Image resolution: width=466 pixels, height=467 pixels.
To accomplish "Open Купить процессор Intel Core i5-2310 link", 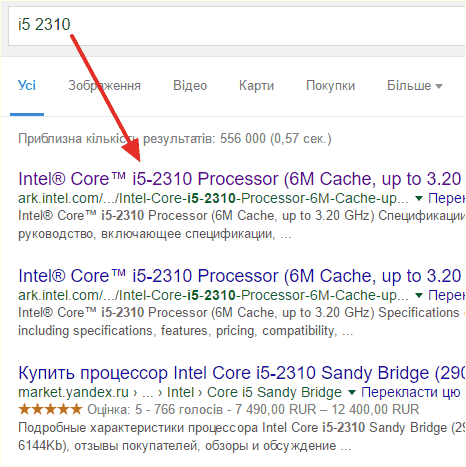I will click(242, 373).
